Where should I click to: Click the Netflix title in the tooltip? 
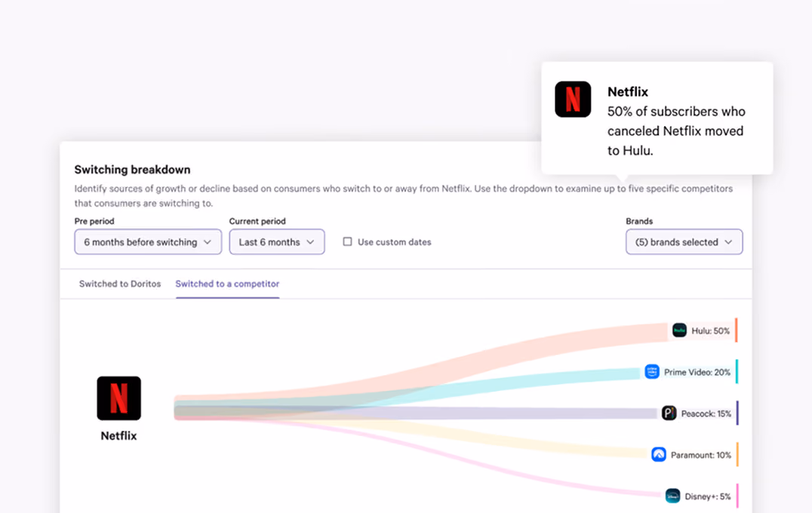[x=628, y=91]
